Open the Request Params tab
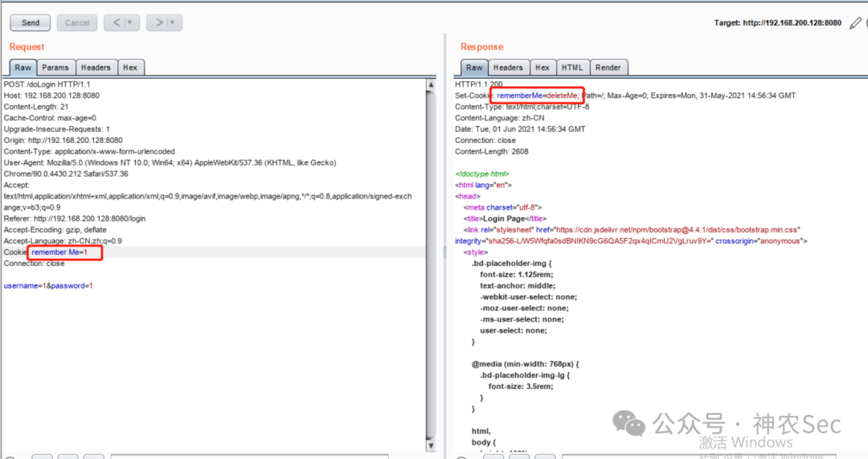The image size is (868, 459). tap(55, 68)
